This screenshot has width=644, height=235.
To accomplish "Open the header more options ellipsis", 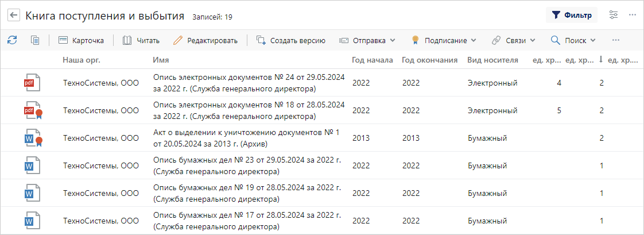I will pyautogui.click(x=633, y=16).
